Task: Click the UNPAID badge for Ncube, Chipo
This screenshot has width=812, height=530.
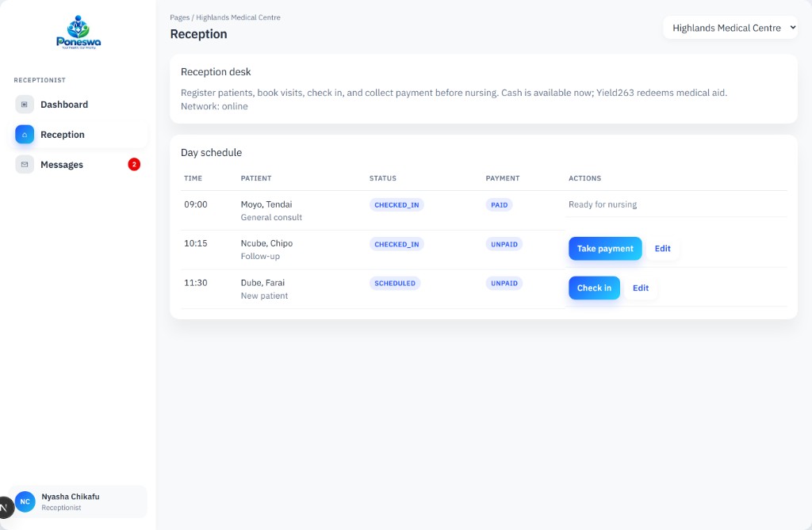Action: pyautogui.click(x=504, y=244)
